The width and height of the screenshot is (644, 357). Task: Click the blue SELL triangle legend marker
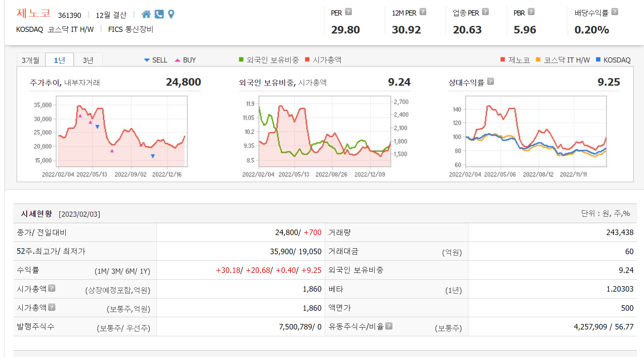(x=147, y=60)
